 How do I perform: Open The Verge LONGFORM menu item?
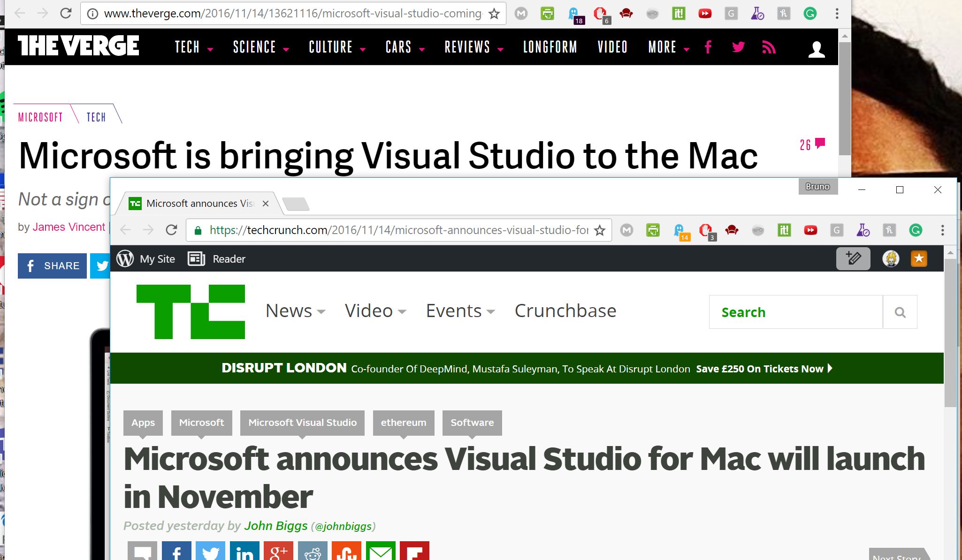pyautogui.click(x=550, y=47)
